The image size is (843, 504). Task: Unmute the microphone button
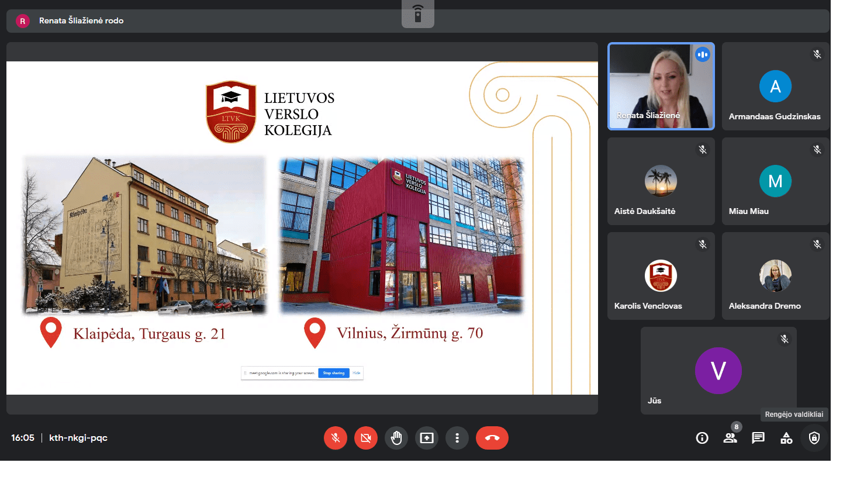click(336, 438)
